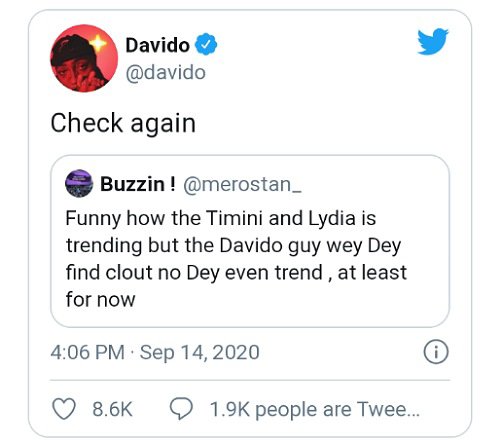Open the 4:06 PM timestamp
The height and width of the screenshot is (444, 500).
87,352
